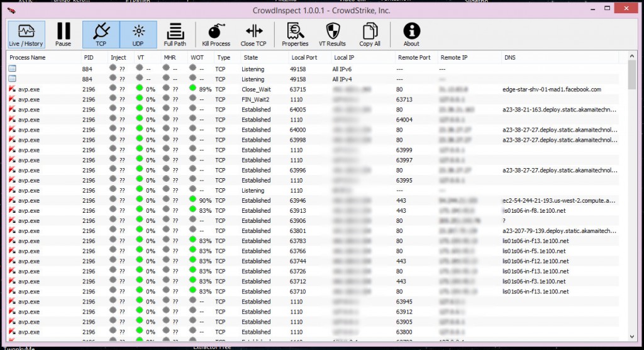Screen dimensions: 644x350
Task: Click the Close_Wait state cell
Action: (257, 89)
